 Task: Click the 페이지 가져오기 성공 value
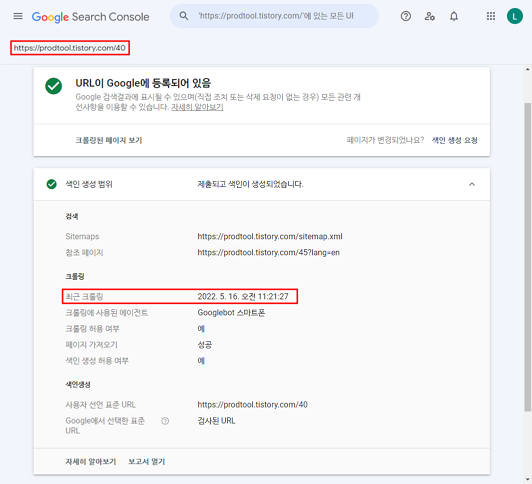coord(205,345)
